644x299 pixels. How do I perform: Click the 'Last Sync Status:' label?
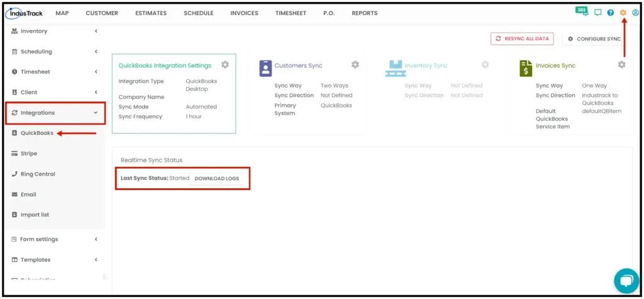pos(145,179)
